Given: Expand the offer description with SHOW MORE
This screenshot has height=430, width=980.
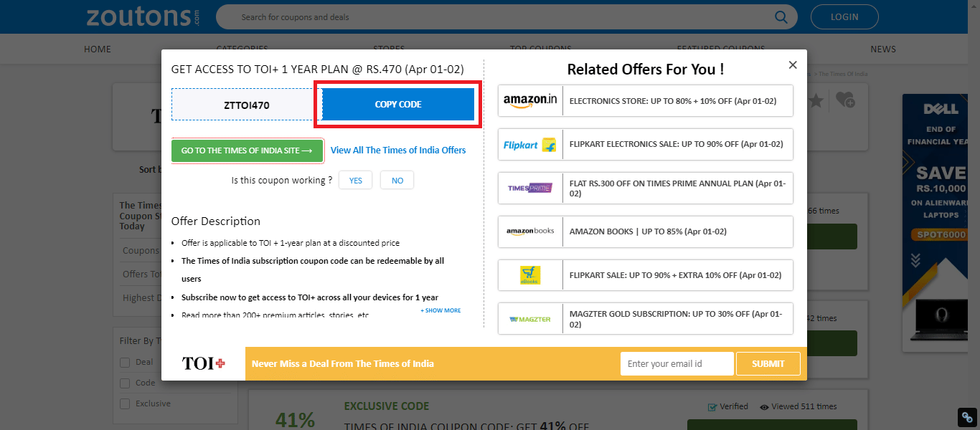Looking at the screenshot, I should click(440, 309).
